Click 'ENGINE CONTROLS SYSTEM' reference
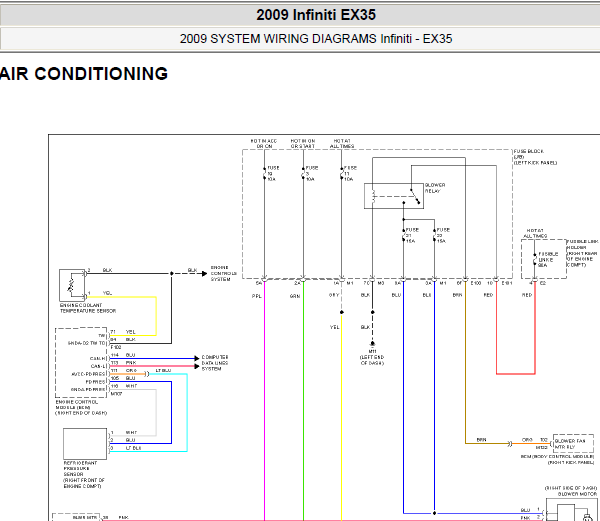 [x=223, y=274]
